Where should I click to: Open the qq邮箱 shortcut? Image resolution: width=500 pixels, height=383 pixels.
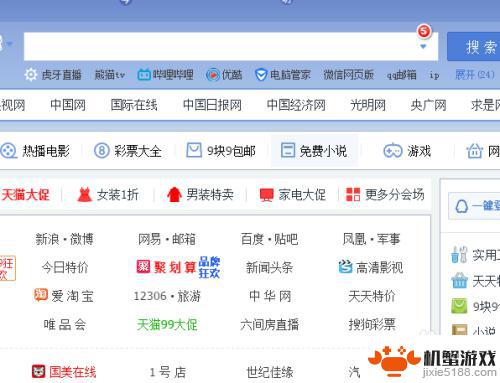pyautogui.click(x=402, y=75)
